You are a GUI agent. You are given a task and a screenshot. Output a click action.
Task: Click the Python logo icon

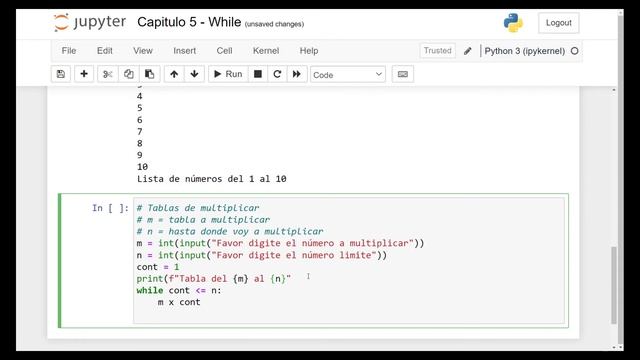coord(513,22)
